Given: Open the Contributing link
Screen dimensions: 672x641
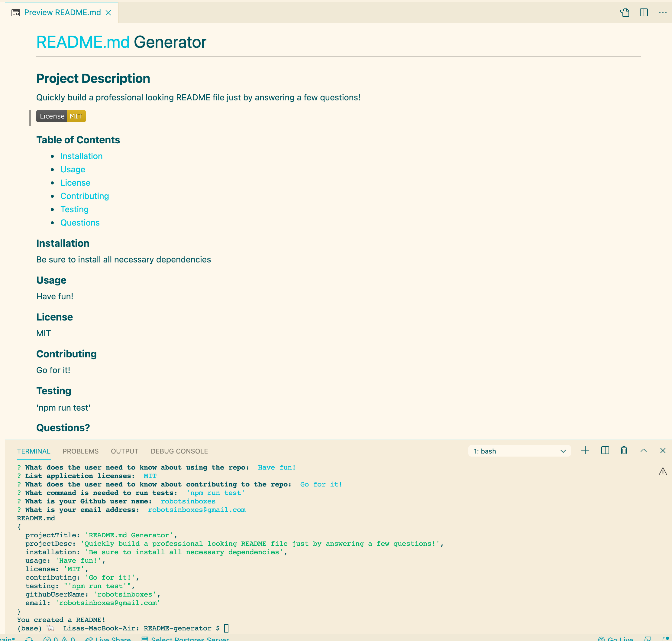Looking at the screenshot, I should point(84,196).
